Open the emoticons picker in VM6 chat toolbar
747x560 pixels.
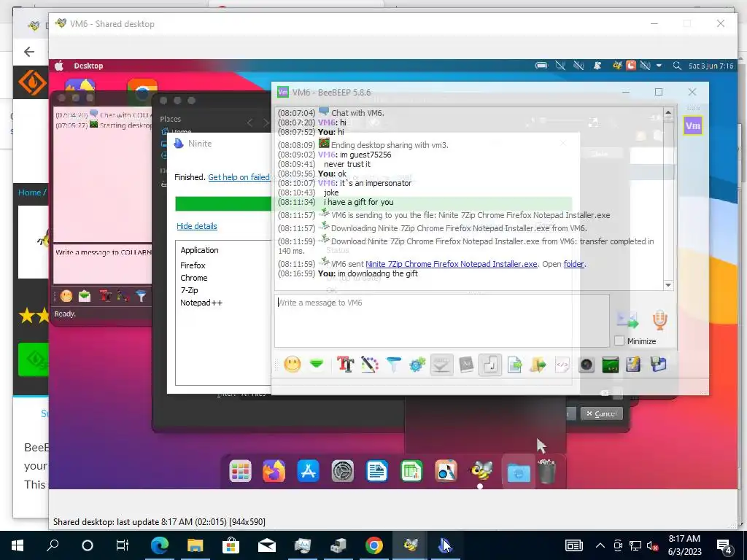pos(292,365)
